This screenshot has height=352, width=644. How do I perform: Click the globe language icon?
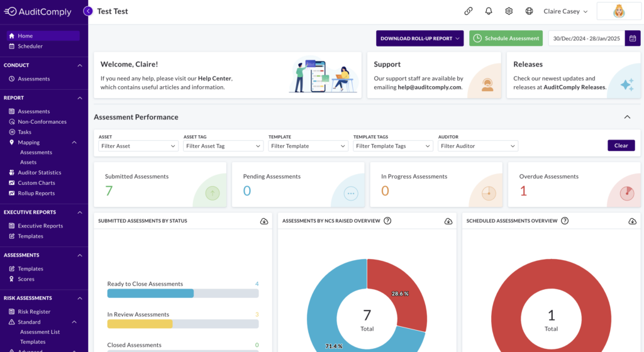tap(529, 11)
